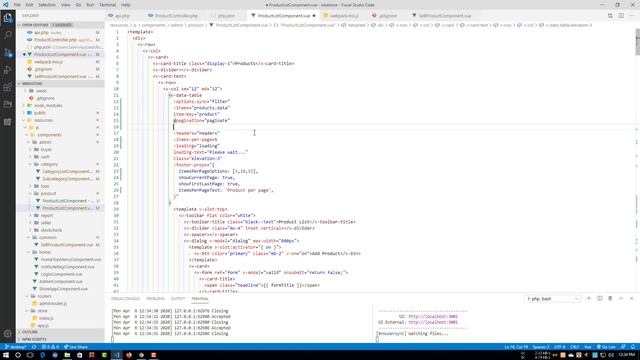
Task: Switch to the ProductController.php editor tab
Action: 176,16
